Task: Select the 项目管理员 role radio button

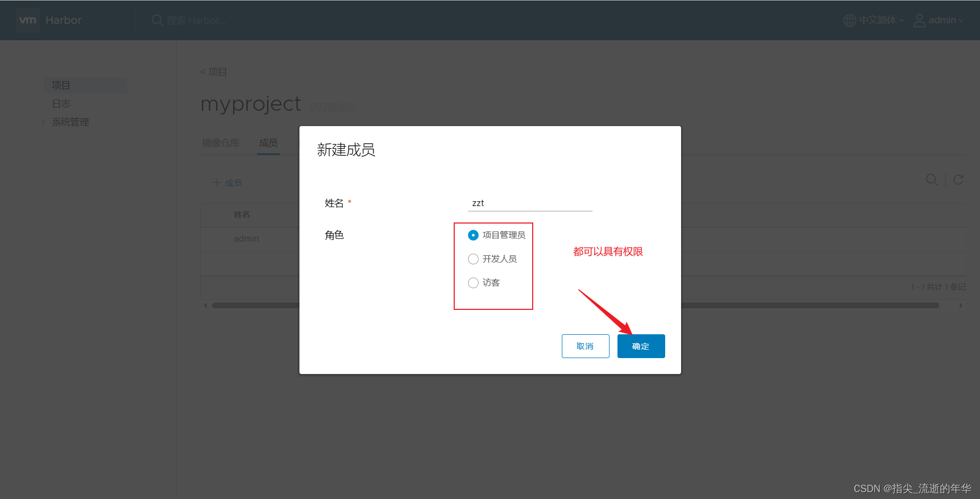Action: click(473, 235)
